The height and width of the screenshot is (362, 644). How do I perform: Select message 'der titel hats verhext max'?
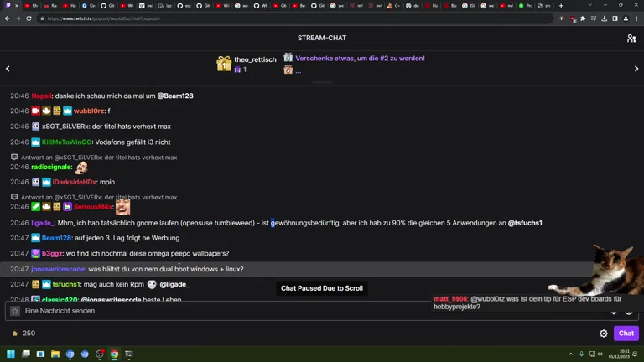pyautogui.click(x=132, y=127)
